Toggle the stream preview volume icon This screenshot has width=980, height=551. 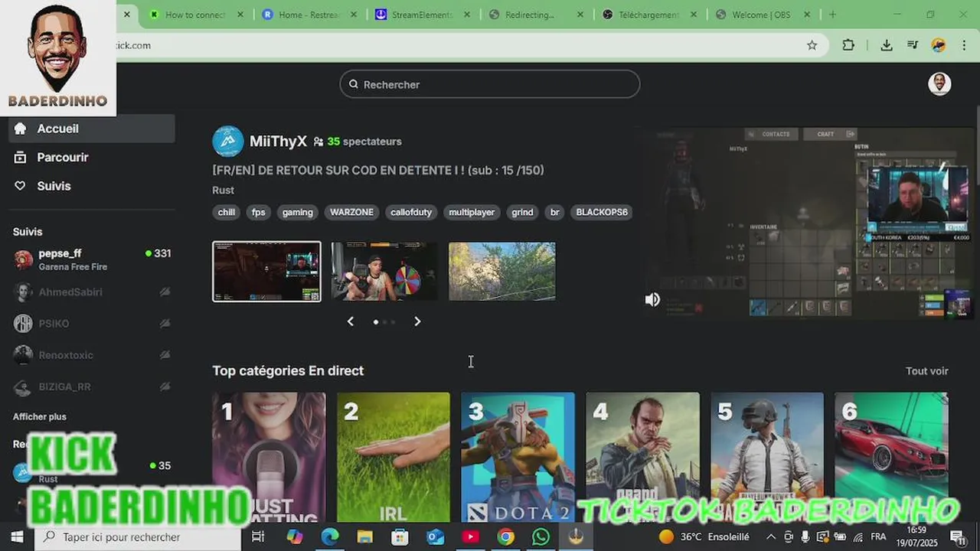[652, 300]
